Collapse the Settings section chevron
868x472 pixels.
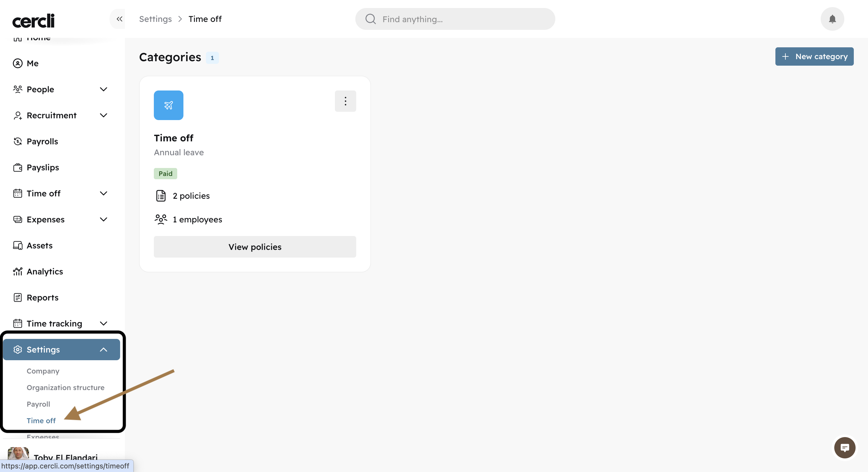tap(104, 350)
